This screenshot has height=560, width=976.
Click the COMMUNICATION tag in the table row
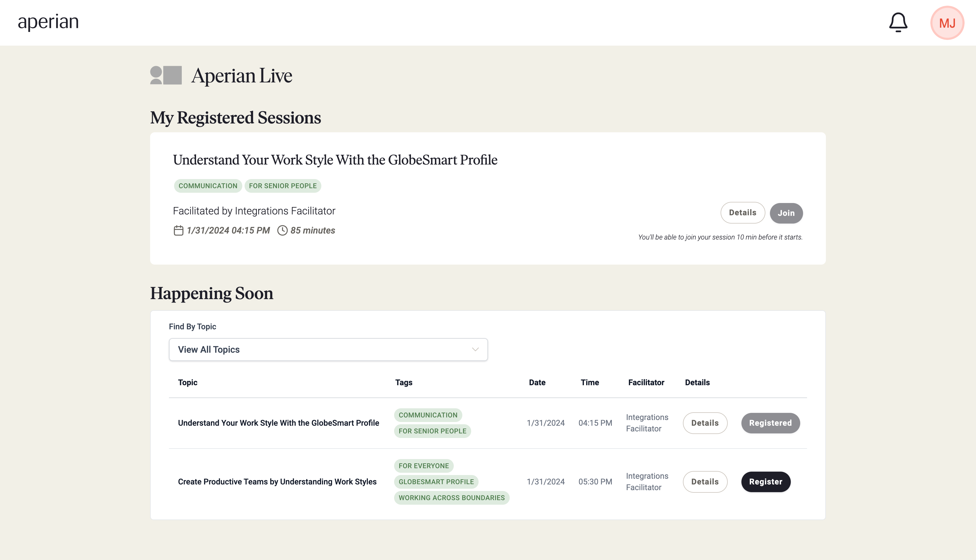tap(428, 415)
